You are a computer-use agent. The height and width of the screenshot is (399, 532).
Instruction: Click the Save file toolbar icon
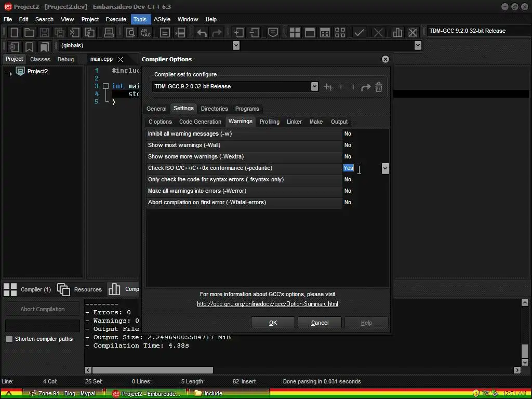tap(44, 33)
